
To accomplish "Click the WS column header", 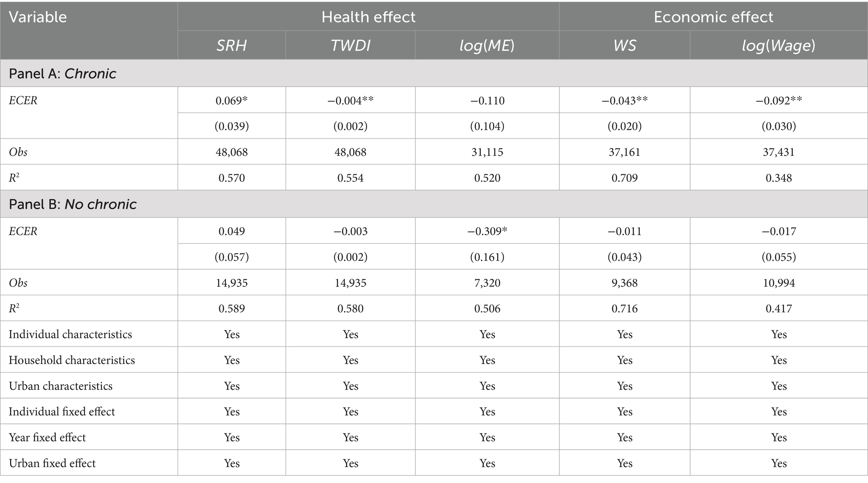I will click(x=624, y=45).
